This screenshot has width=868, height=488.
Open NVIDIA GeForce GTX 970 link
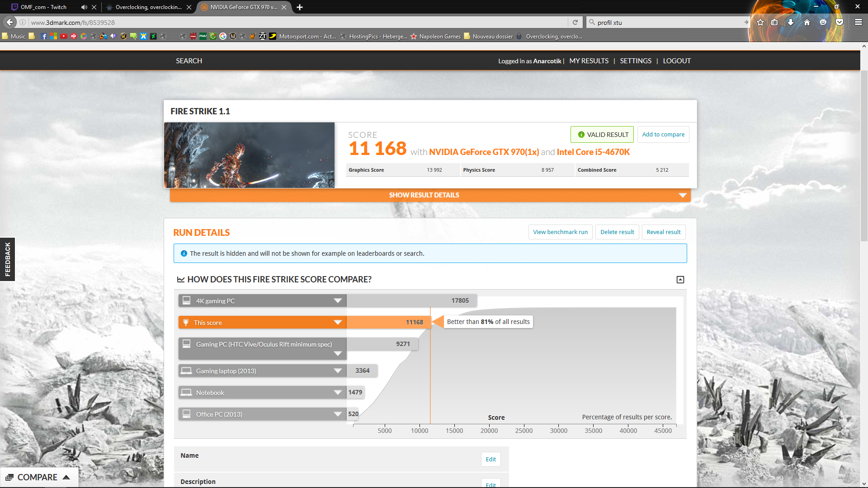484,152
